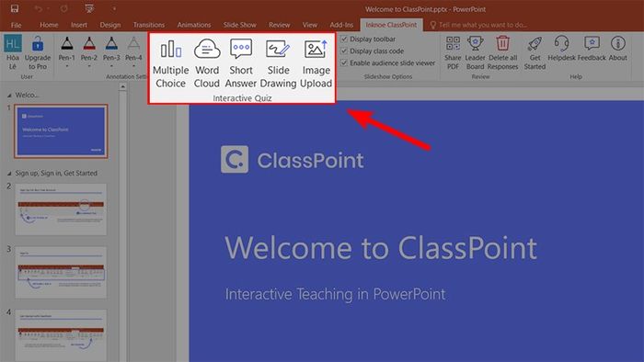Switch to the View tab
Image resolution: width=644 pixels, height=362 pixels.
[x=310, y=25]
